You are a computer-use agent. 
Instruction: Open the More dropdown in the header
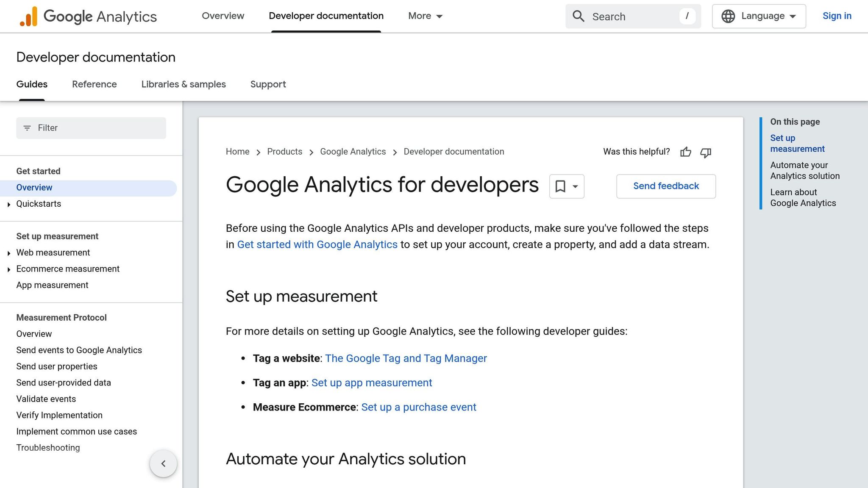coord(425,16)
